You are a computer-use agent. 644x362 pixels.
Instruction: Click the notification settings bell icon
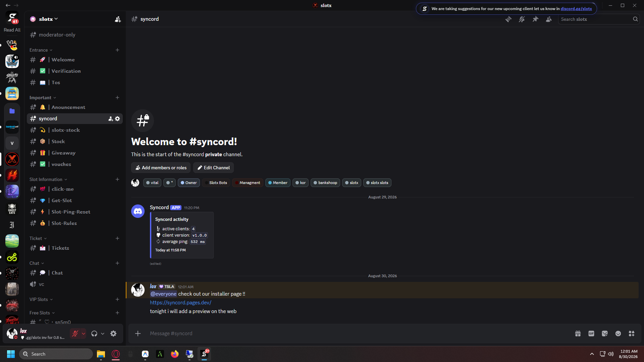click(x=522, y=19)
